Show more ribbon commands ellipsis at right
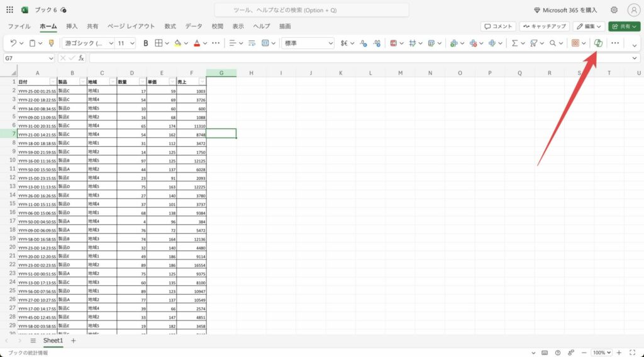This screenshot has height=357, width=644. pos(615,43)
